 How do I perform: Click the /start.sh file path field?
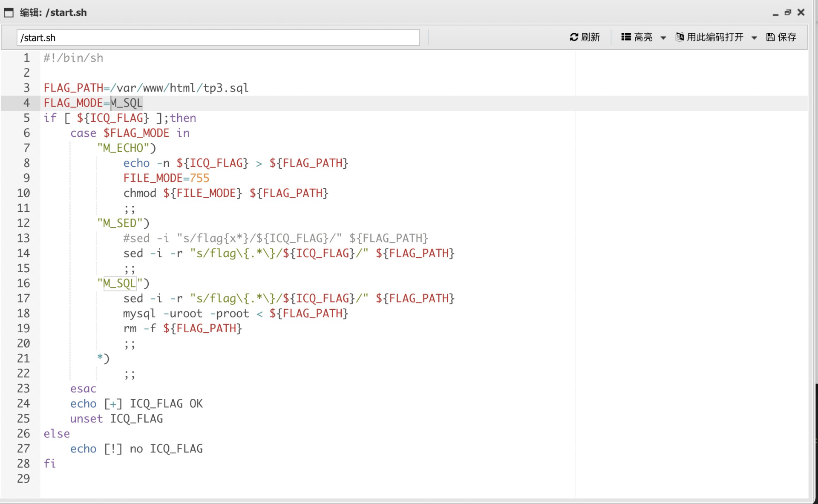tap(218, 37)
